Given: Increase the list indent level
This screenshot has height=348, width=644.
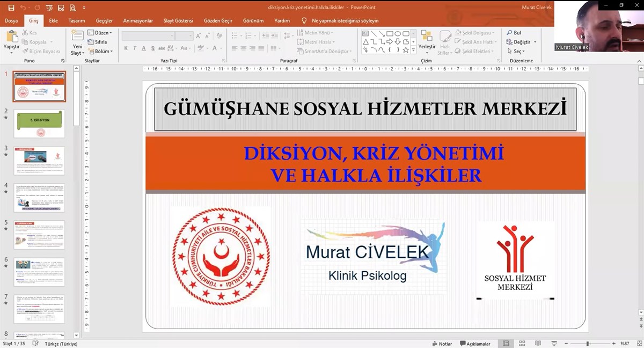Looking at the screenshot, I should pyautogui.click(x=274, y=36).
